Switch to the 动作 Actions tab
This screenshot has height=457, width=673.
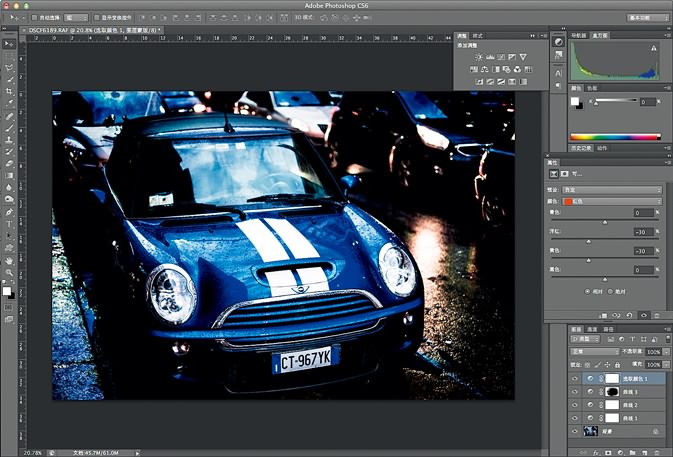[x=602, y=148]
